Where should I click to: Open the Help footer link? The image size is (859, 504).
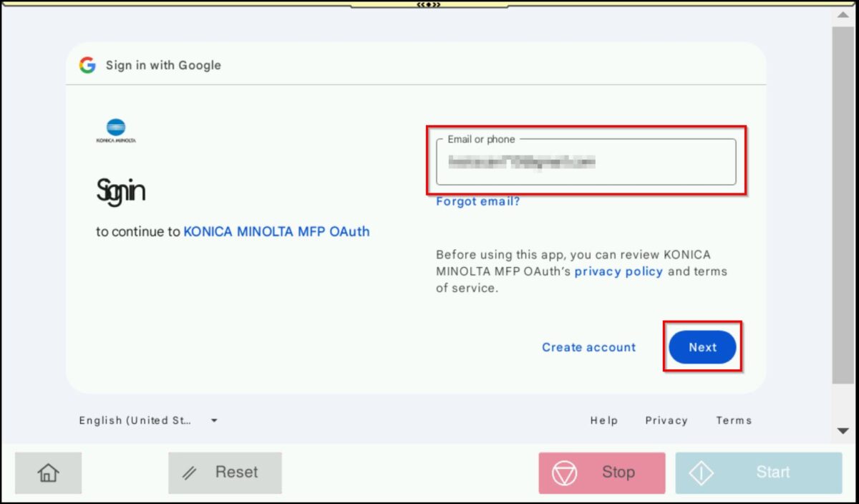pyautogui.click(x=603, y=421)
